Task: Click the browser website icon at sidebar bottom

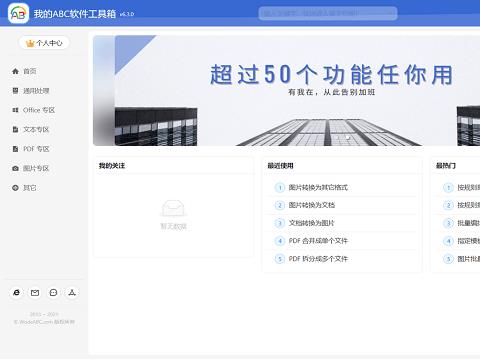Action: (16, 293)
